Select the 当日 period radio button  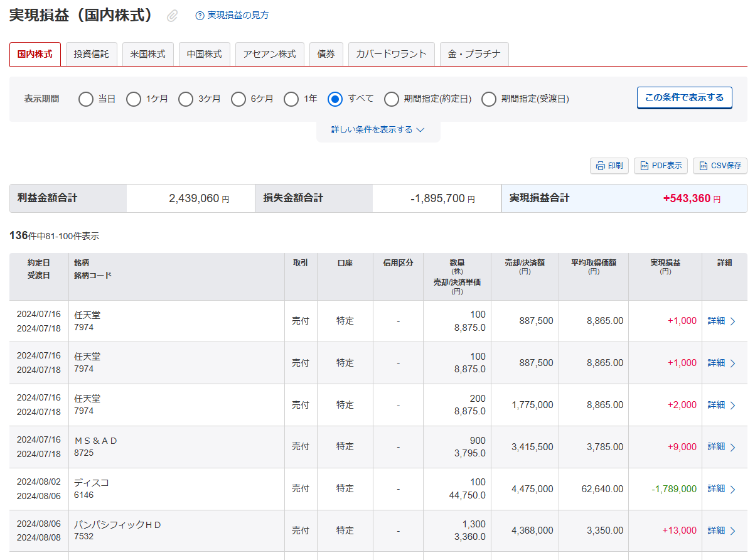(x=86, y=99)
